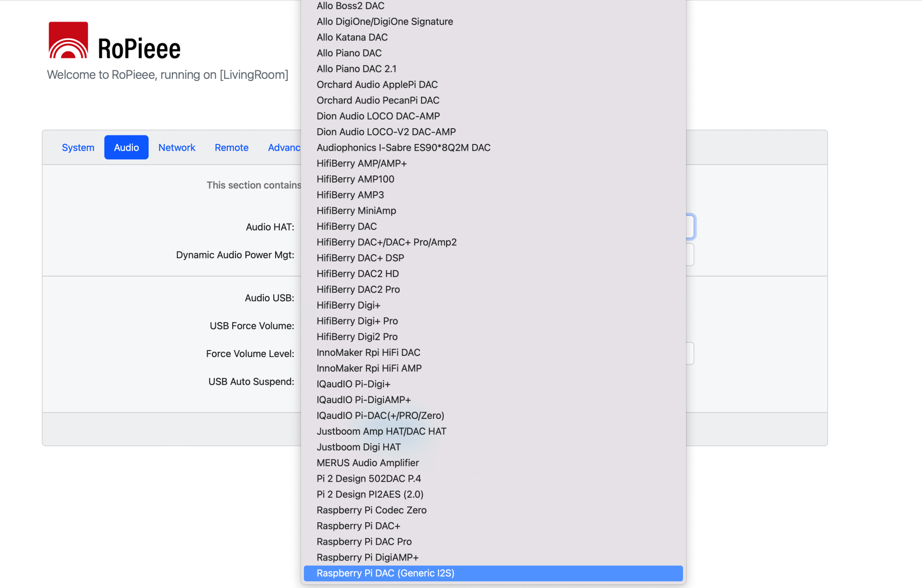Choose HifiBerry AMP/AMP+ option

[x=493, y=163]
